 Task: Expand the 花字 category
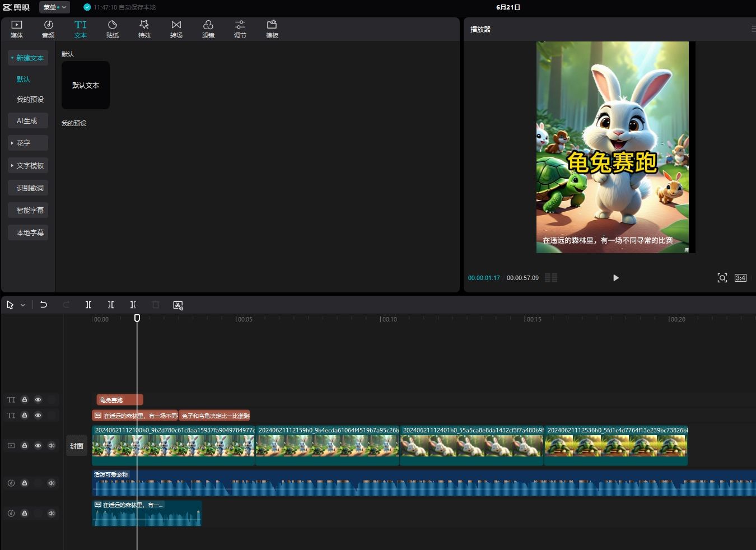click(28, 143)
